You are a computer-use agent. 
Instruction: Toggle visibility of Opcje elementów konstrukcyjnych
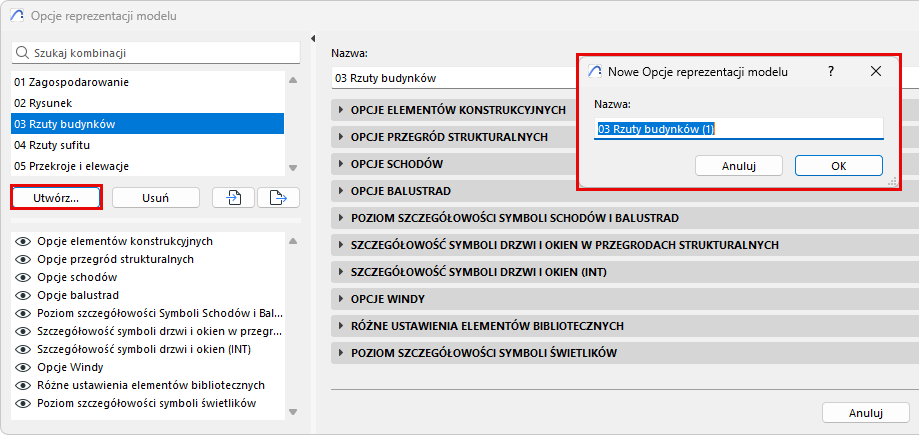(24, 241)
